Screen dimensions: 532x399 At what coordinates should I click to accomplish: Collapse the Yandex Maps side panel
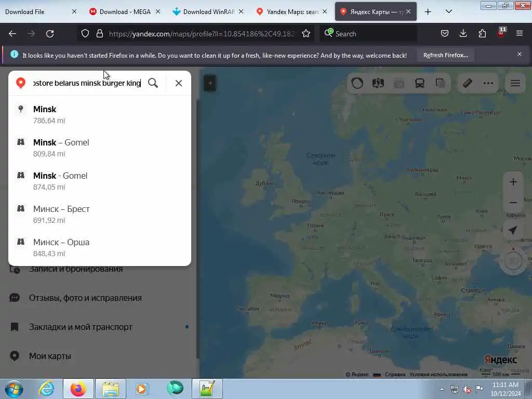tap(210, 83)
